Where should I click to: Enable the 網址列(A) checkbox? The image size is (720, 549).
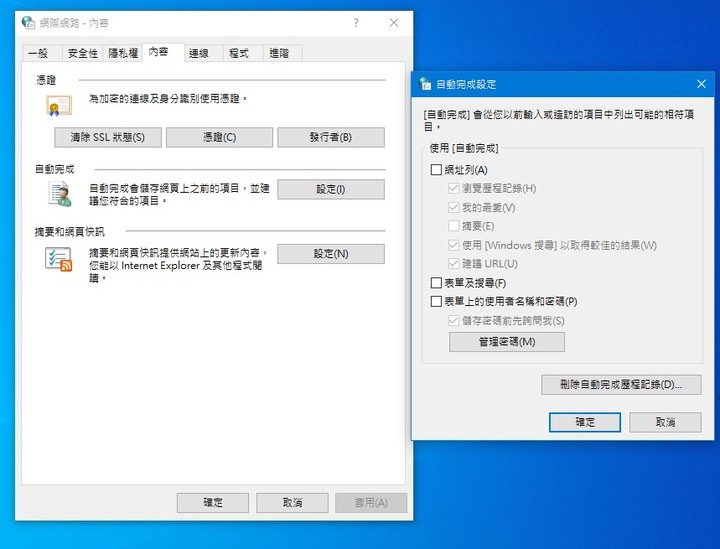coord(436,170)
